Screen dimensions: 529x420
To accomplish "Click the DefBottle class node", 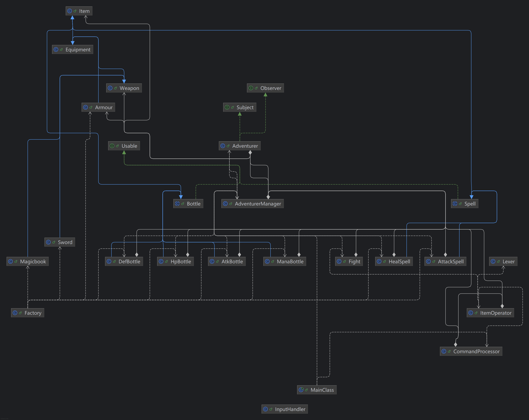I will (x=124, y=261).
